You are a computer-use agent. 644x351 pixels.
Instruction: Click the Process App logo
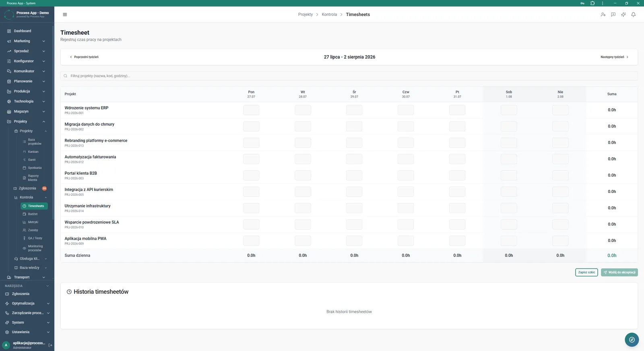tap(9, 14)
